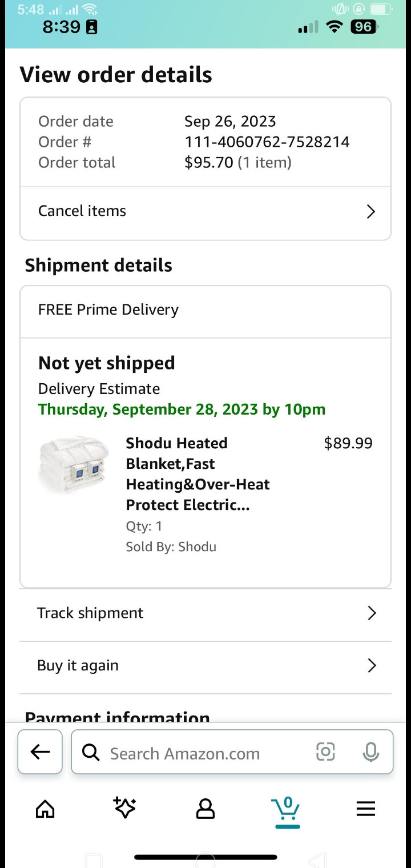This screenshot has height=868, width=411.
Task: Expand the Cancel items chevron
Action: [x=371, y=211]
